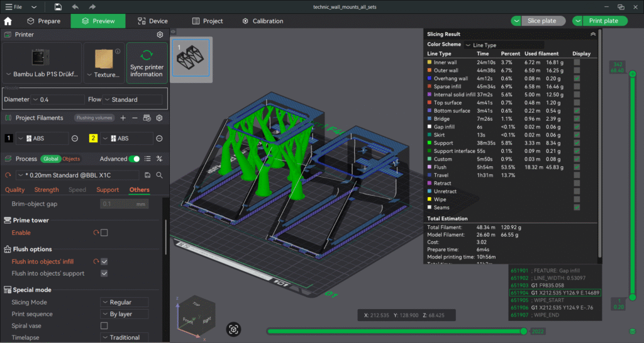Click the Save project icon
This screenshot has width=644, height=343.
58,6
